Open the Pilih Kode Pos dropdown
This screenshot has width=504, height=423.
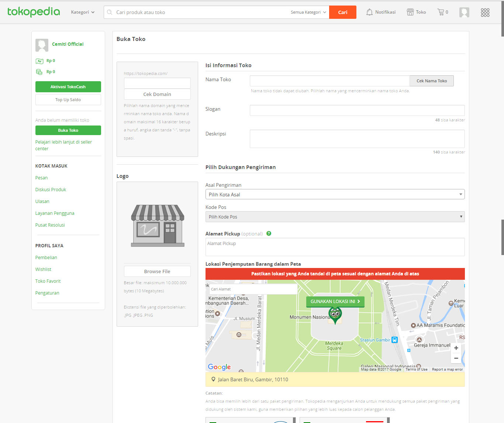(335, 217)
